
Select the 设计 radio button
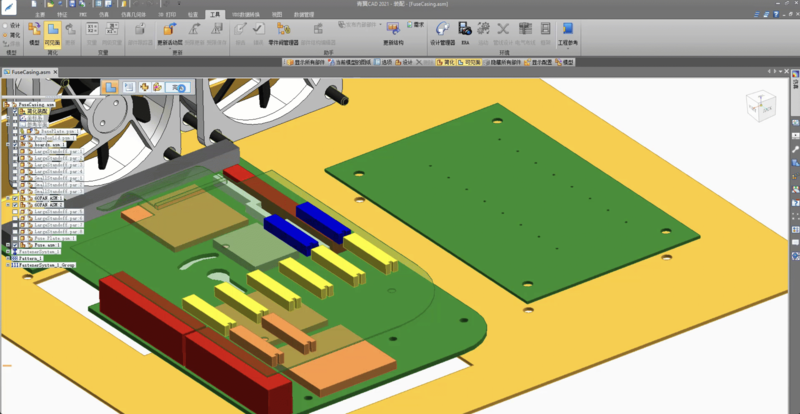[5, 24]
